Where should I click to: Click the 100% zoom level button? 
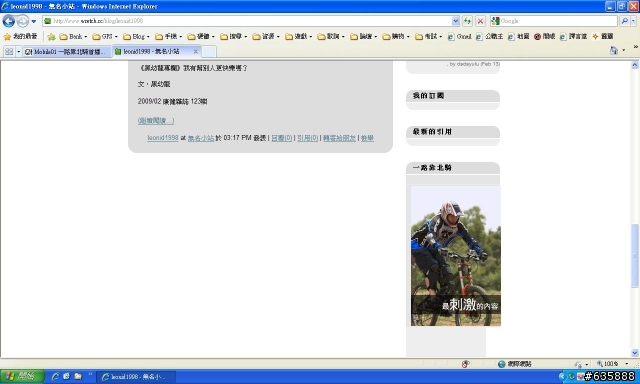click(x=607, y=364)
